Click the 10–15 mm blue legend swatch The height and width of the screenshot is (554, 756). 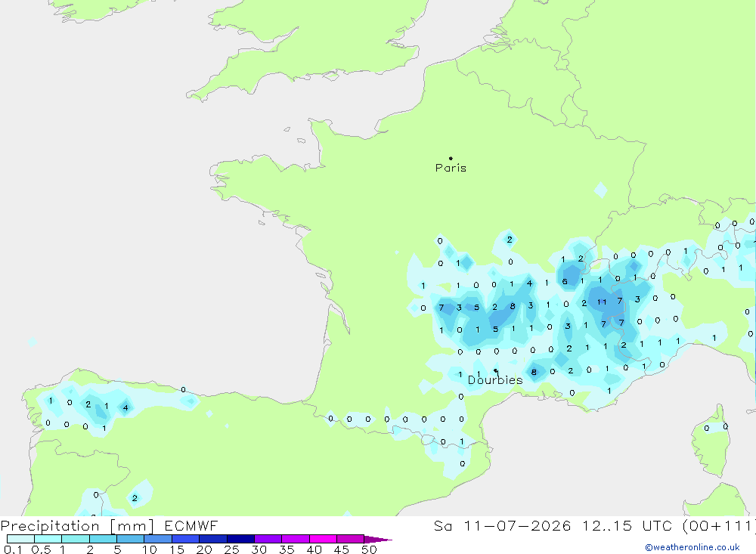[158, 539]
